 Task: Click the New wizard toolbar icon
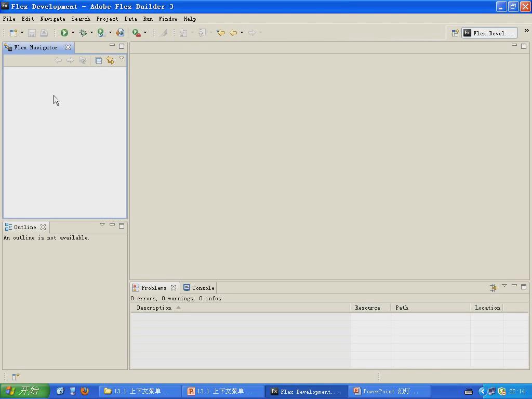click(x=14, y=33)
